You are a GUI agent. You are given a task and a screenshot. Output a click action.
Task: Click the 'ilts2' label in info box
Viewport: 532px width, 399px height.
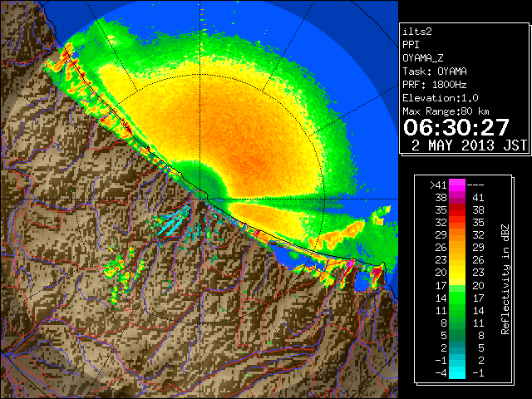[x=417, y=32]
